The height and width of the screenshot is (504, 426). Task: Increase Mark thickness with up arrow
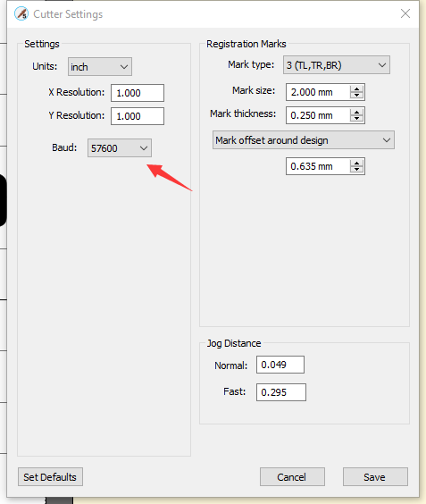coord(356,112)
